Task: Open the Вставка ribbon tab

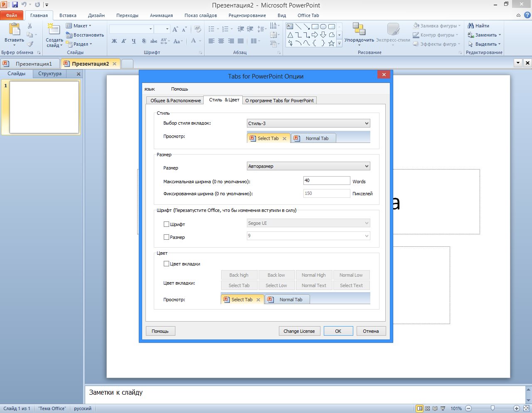Action: (x=68, y=15)
